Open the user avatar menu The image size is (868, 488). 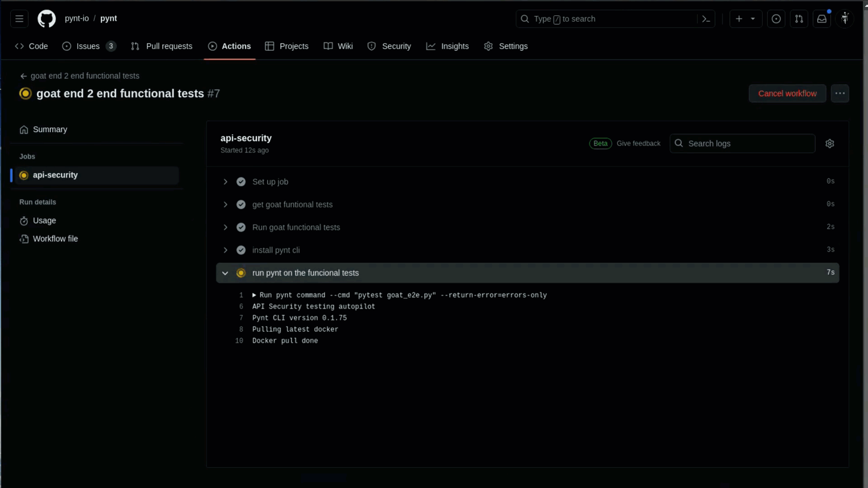point(844,19)
